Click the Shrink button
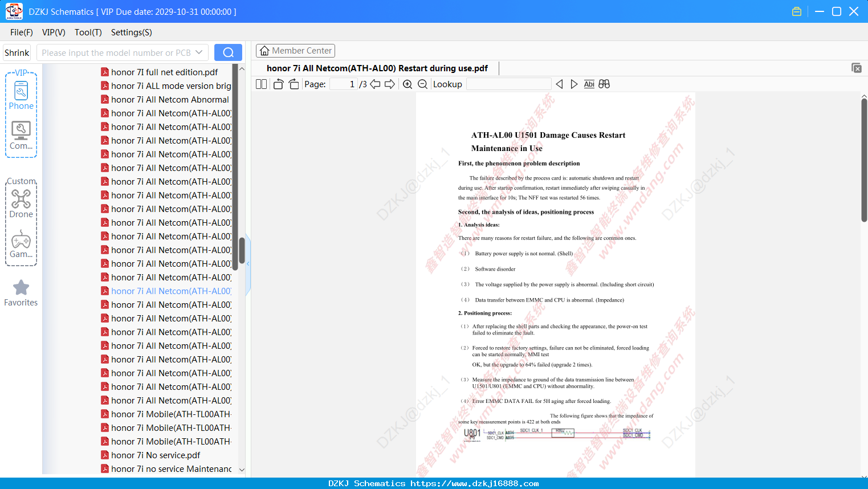The height and width of the screenshot is (489, 868). (x=17, y=52)
